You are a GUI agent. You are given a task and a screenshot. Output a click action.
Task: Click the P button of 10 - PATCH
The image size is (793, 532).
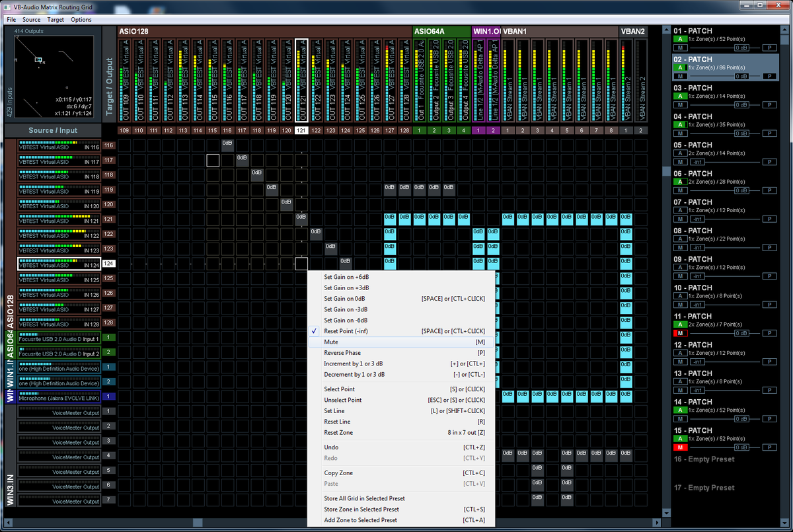point(769,305)
